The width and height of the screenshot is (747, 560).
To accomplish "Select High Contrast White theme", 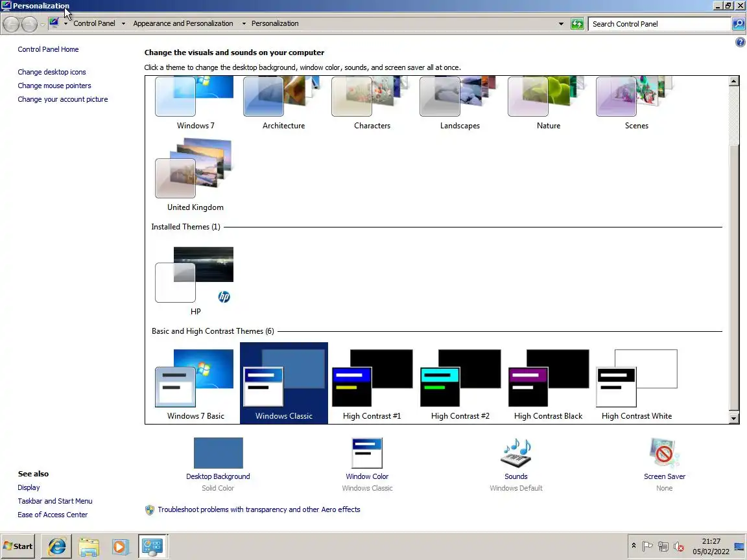I will point(636,384).
